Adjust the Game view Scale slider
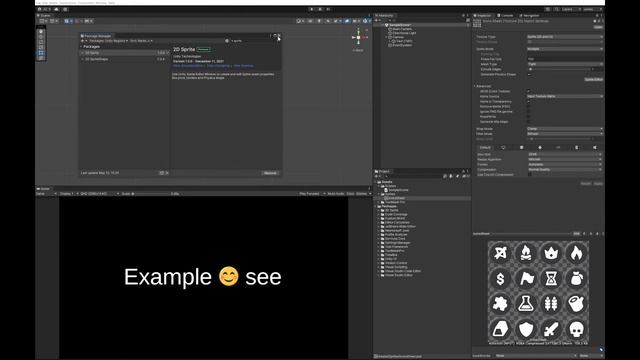Viewport: 640px width, 360px height. 151,193
